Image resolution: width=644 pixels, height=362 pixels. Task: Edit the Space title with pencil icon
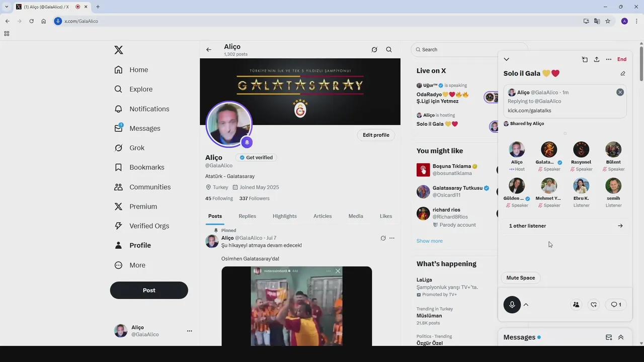pos(623,73)
